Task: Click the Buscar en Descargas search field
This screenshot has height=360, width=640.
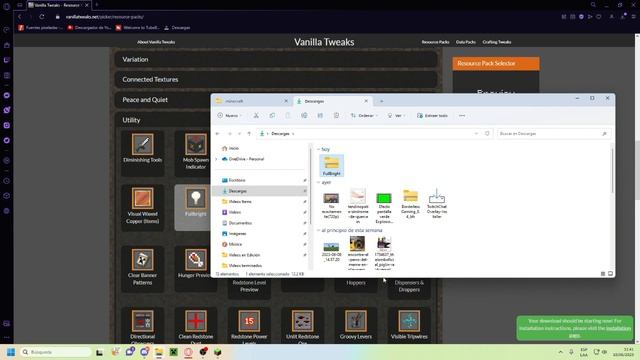Action: [554, 133]
